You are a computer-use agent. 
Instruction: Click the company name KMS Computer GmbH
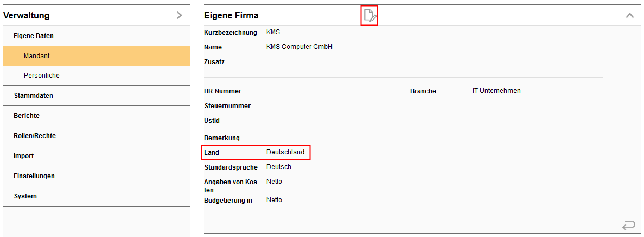point(299,47)
